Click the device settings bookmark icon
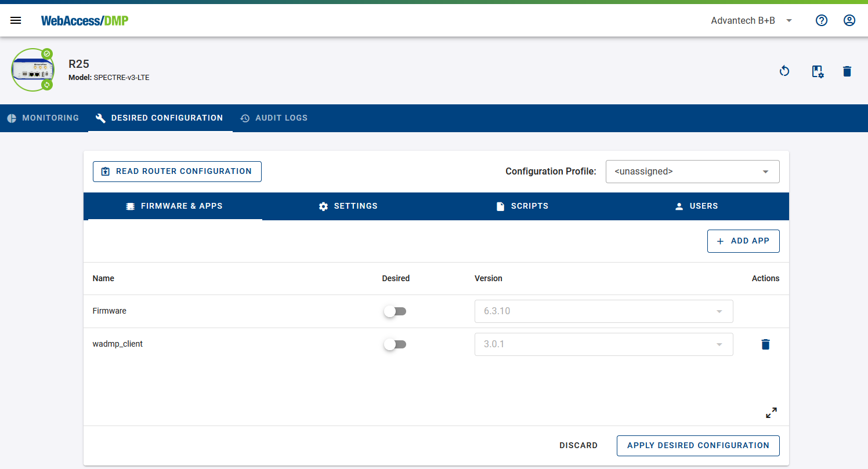The width and height of the screenshot is (868, 469). click(x=817, y=71)
